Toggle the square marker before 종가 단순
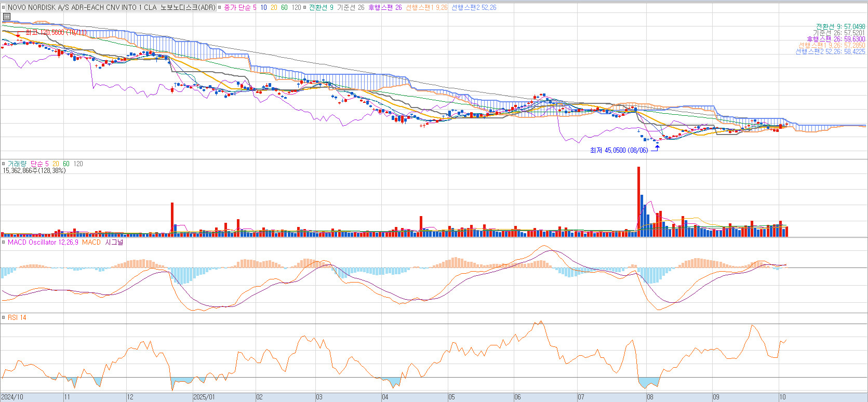868x402 pixels. point(220,8)
